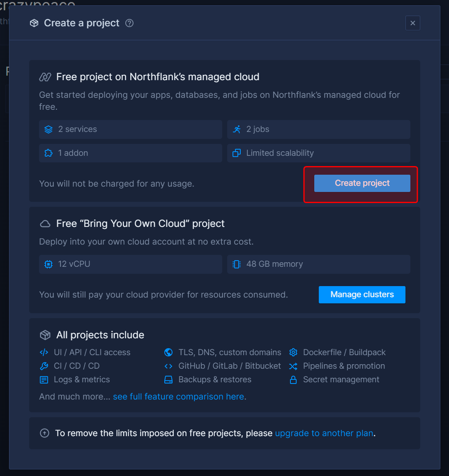Click the upgrade arrow circle icon

pos(45,433)
